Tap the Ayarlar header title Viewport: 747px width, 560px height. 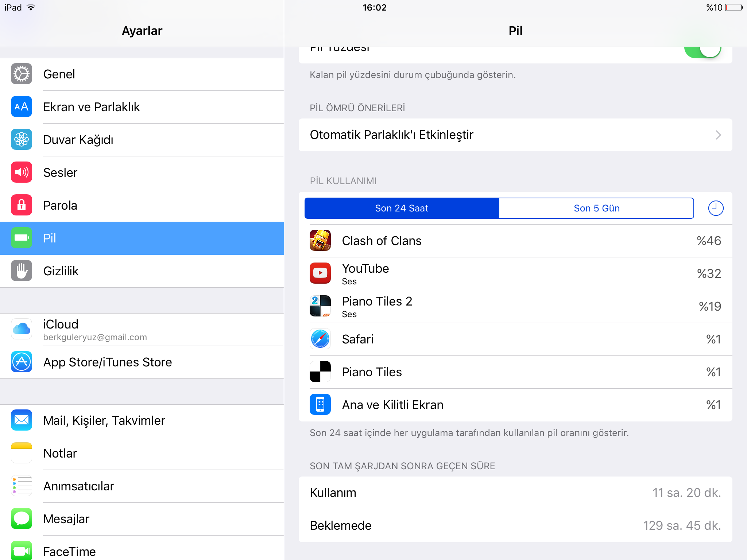pos(142,31)
